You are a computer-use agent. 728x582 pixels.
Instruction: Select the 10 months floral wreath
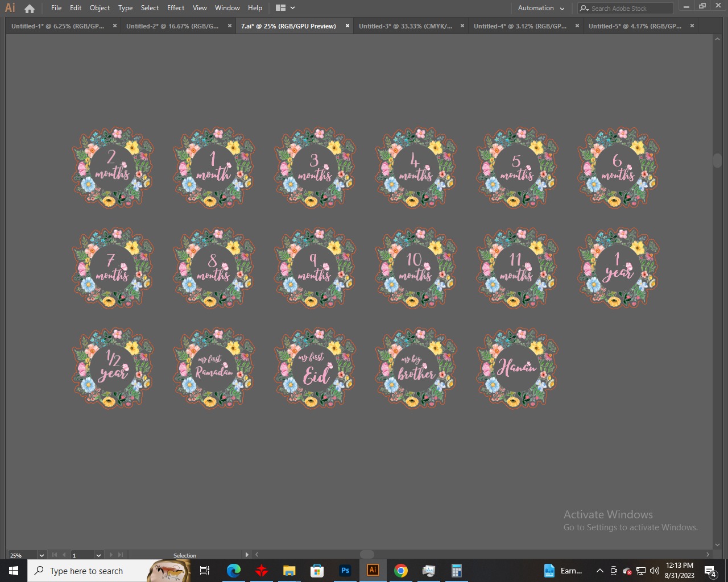point(416,268)
